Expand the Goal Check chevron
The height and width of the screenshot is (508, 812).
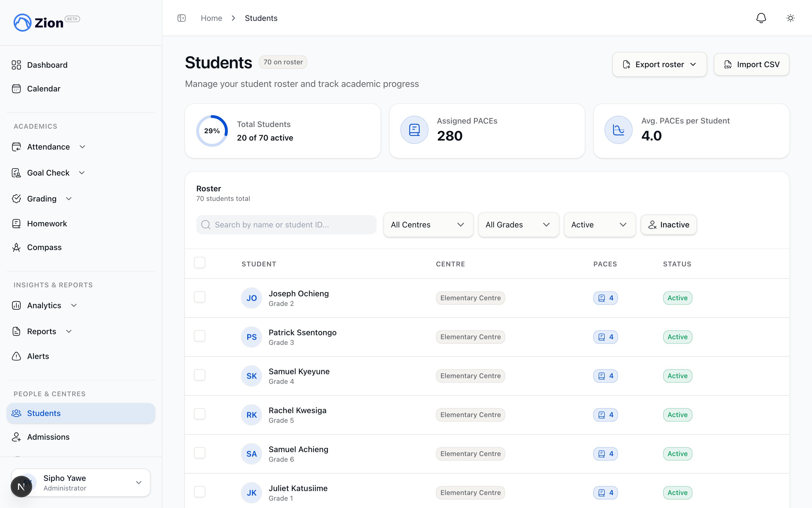[81, 173]
